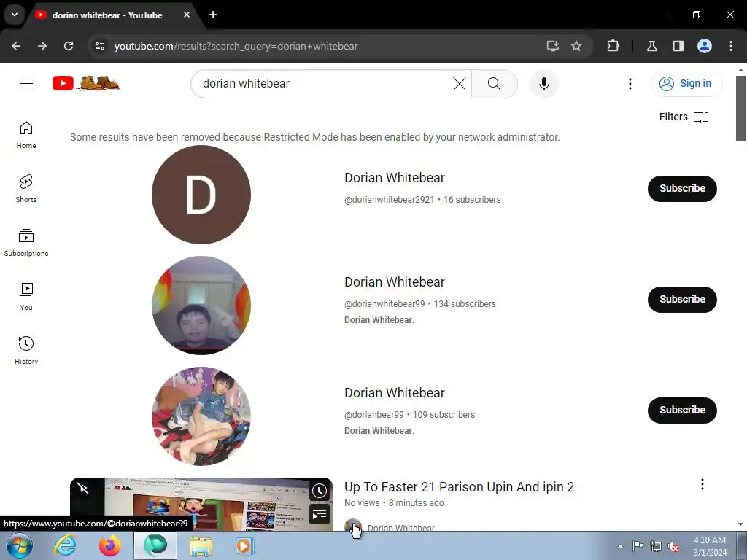Open the YouTube guide hamburger menu

tap(26, 84)
